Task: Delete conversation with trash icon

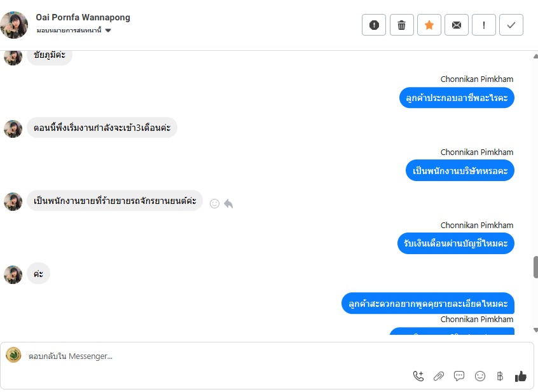Action: tap(401, 25)
